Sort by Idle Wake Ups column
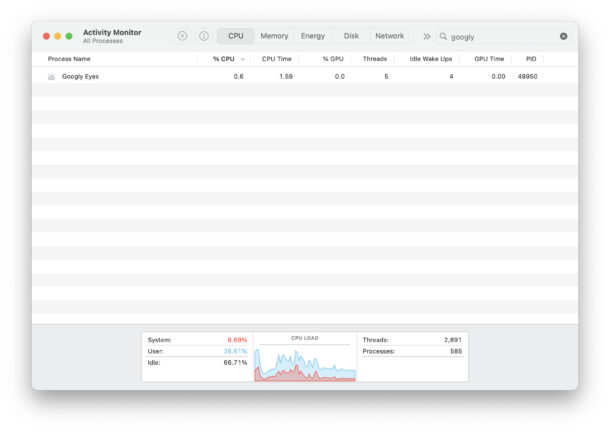Screen dimensions: 610x432 (x=430, y=59)
